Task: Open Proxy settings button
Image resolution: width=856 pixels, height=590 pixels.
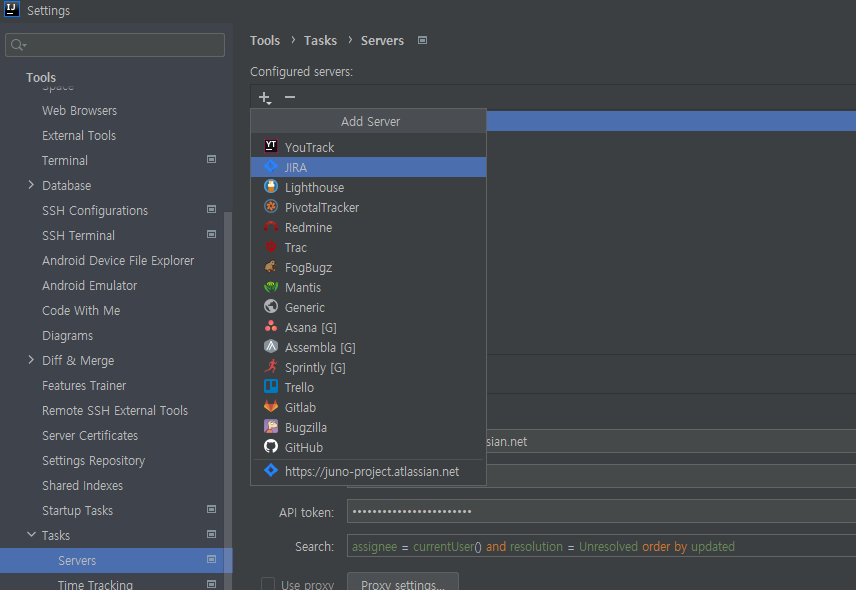Action: pos(403,583)
